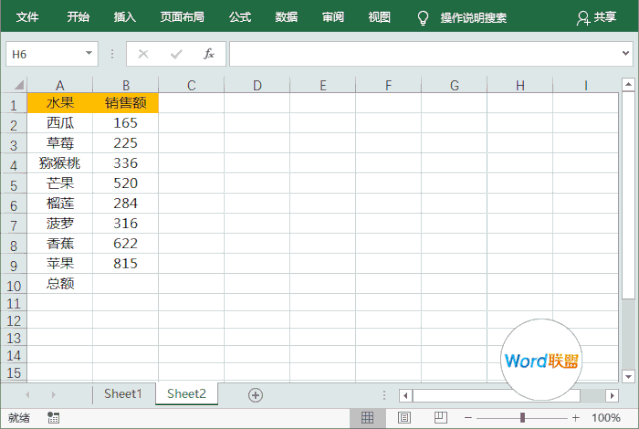Viewport: 639px width, 429px height.
Task: Add a new sheet with plus icon
Action: click(255, 395)
